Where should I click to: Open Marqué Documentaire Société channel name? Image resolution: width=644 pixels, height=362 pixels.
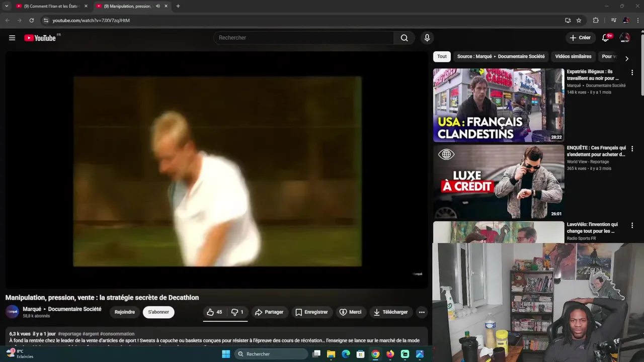62,309
